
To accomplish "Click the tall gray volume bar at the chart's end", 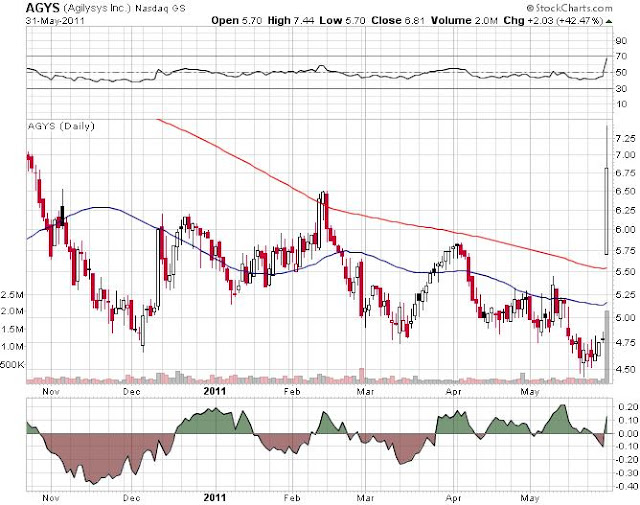I will 607,347.
